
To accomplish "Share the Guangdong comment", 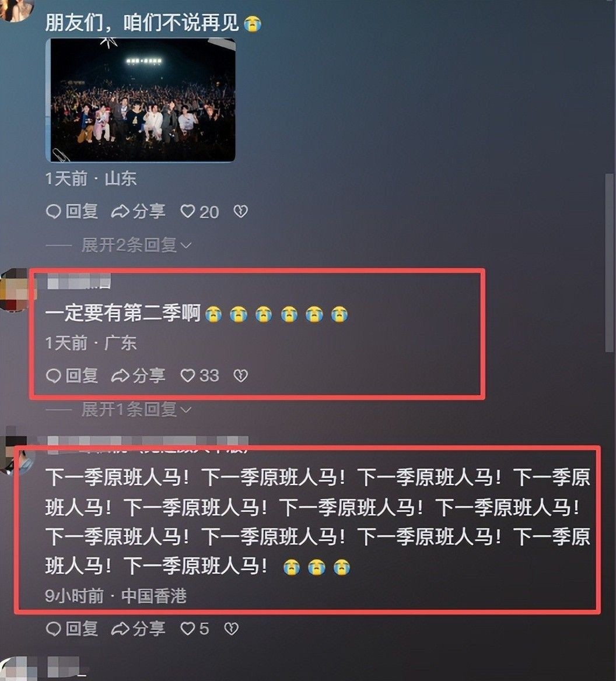I will coord(138,375).
